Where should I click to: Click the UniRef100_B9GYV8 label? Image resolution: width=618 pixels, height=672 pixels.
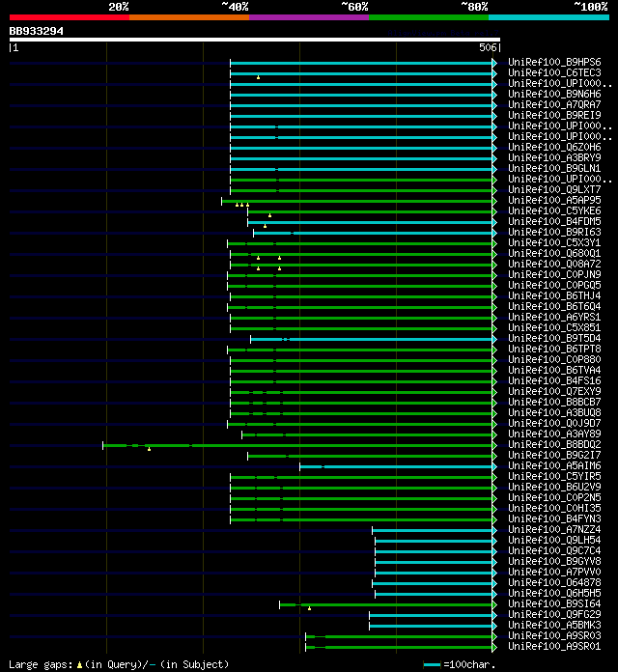pyautogui.click(x=554, y=561)
